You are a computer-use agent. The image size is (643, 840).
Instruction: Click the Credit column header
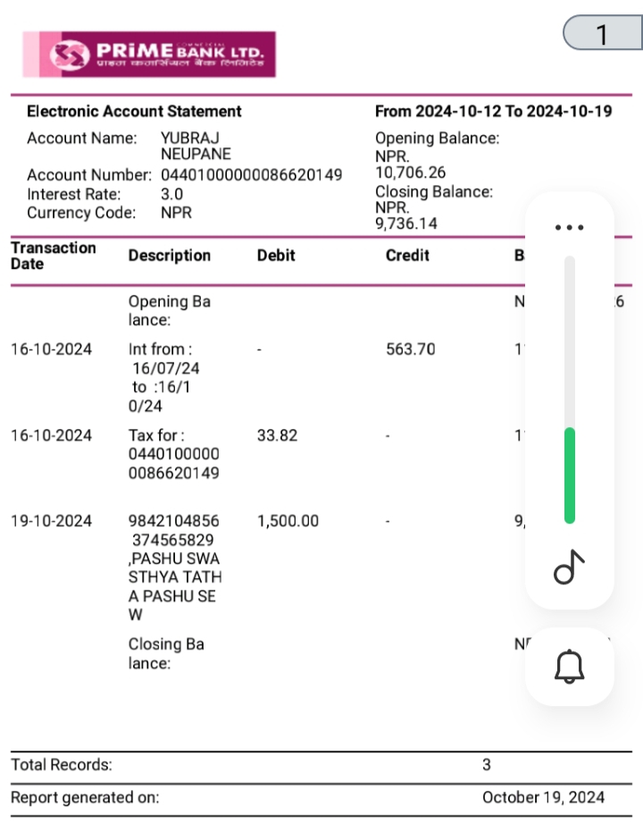coord(407,256)
